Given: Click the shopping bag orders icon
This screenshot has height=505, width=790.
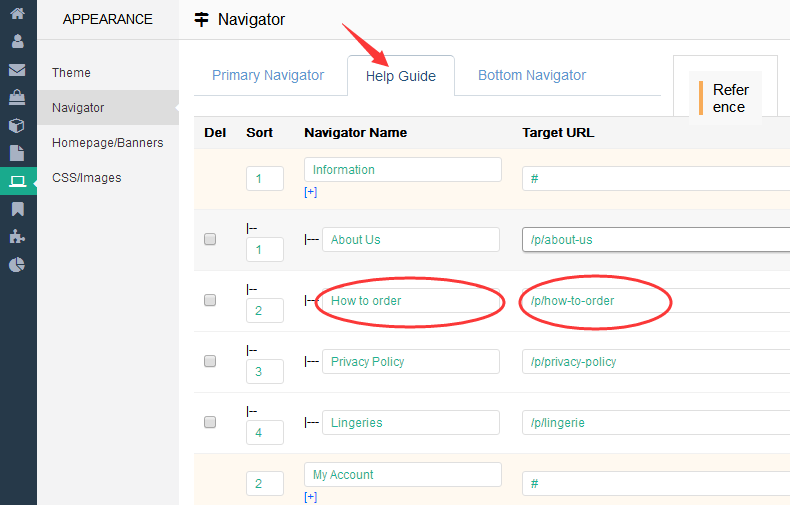Looking at the screenshot, I should 17,98.
